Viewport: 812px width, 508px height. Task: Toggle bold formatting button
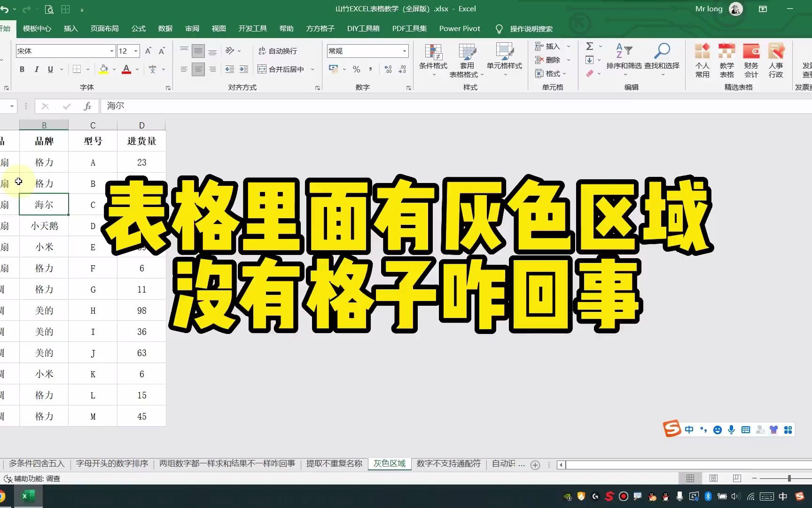pos(22,69)
